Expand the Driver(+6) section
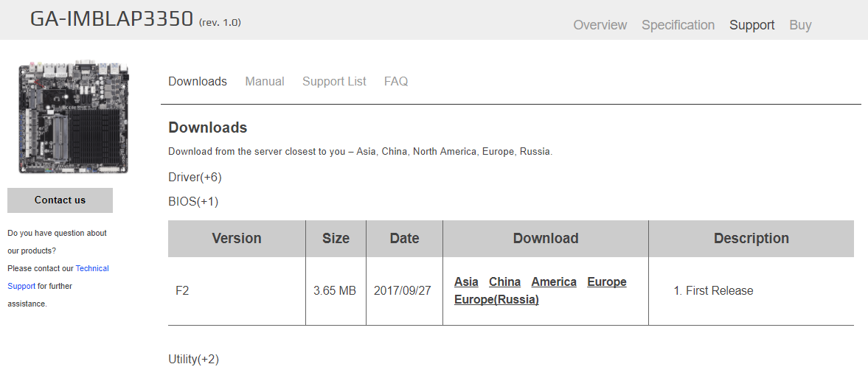This screenshot has width=868, height=378. tap(195, 177)
